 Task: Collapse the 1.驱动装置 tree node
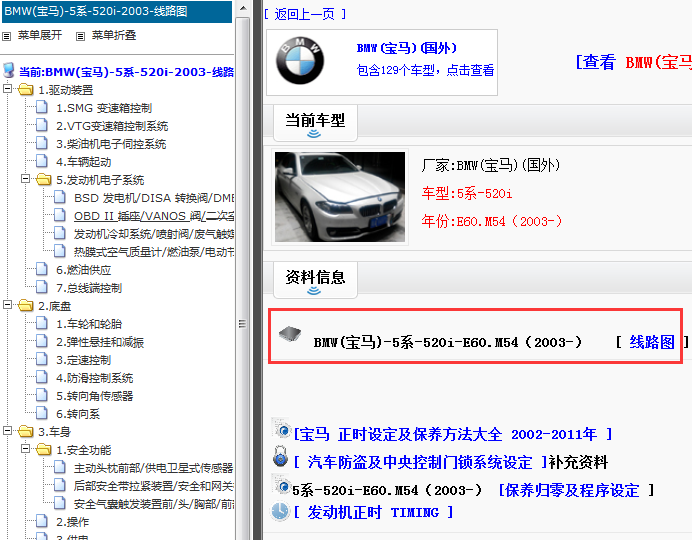click(8, 89)
